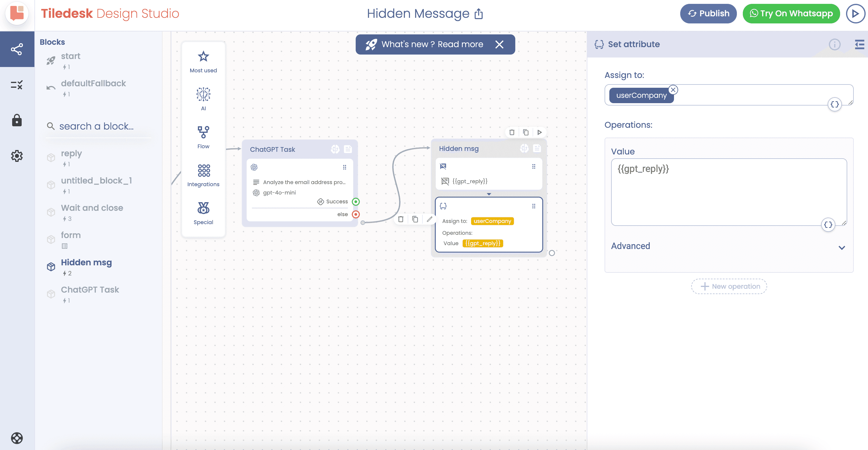
Task: Delete the connector using trash icon
Action: [x=401, y=219]
